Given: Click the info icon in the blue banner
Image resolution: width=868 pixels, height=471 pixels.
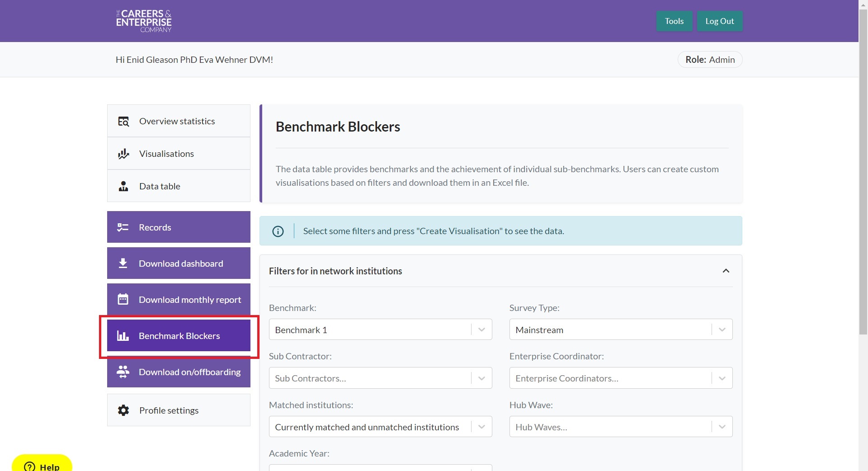Looking at the screenshot, I should [x=278, y=231].
